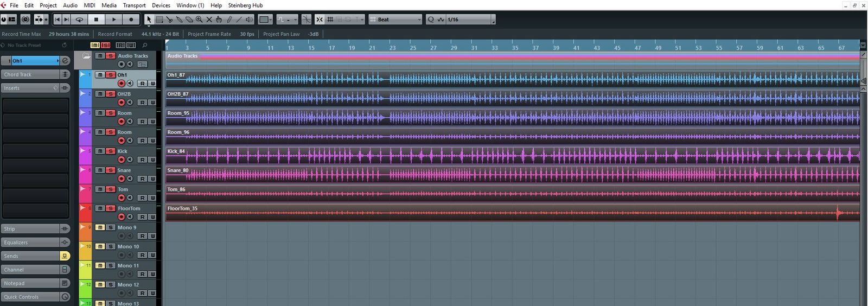Screen dimensions: 868x306
Task: Click the Stop transport button
Action: pyautogui.click(x=96, y=20)
